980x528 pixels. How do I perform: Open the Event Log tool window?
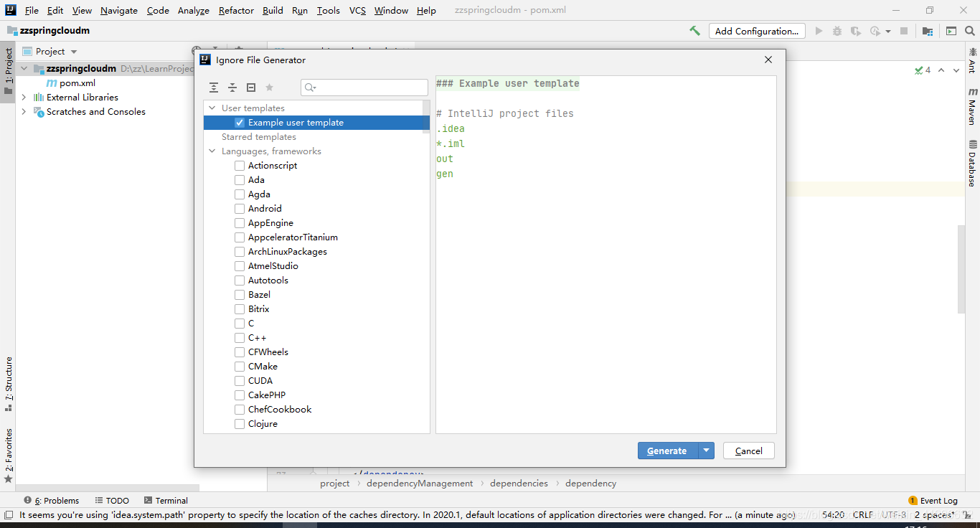[x=933, y=501]
